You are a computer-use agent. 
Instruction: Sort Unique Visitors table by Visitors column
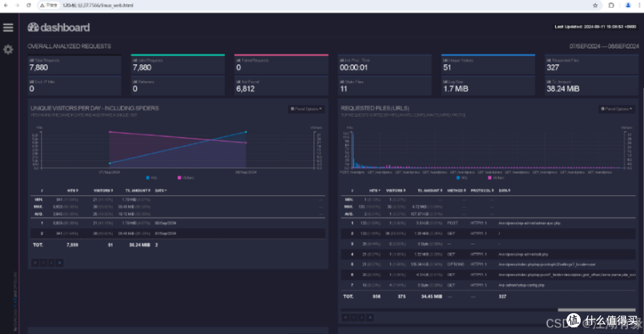(x=103, y=191)
